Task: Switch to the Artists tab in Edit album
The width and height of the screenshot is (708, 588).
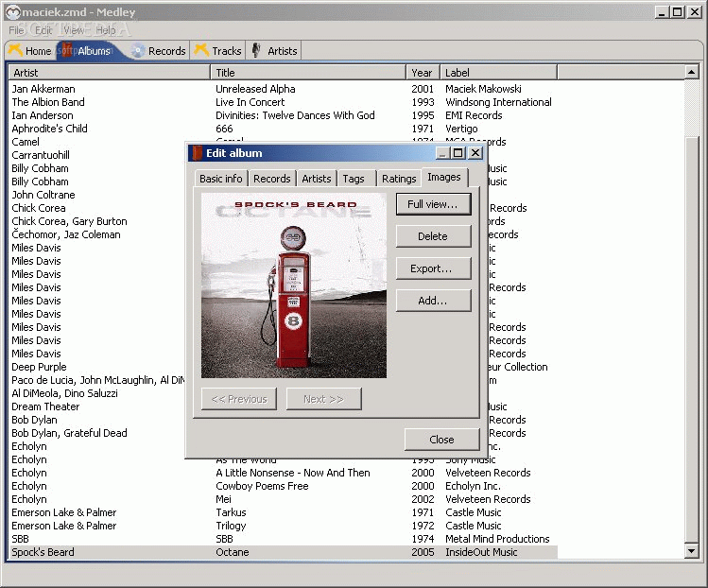Action: 316,179
